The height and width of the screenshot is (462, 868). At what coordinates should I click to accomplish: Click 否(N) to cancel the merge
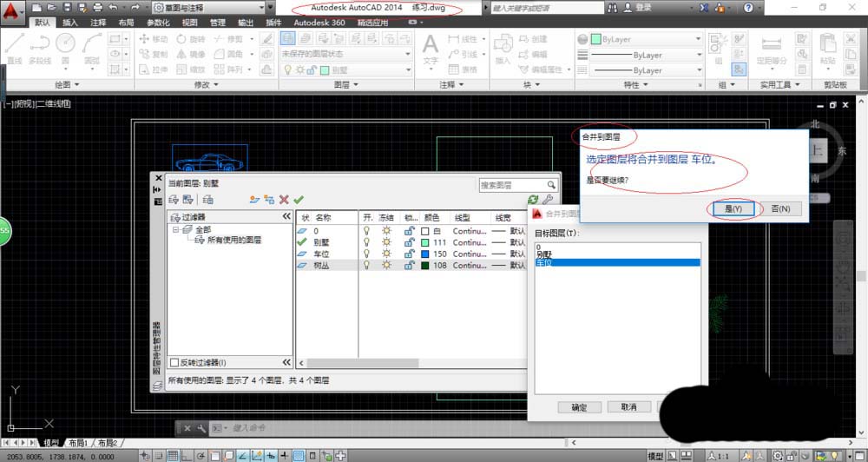point(780,208)
